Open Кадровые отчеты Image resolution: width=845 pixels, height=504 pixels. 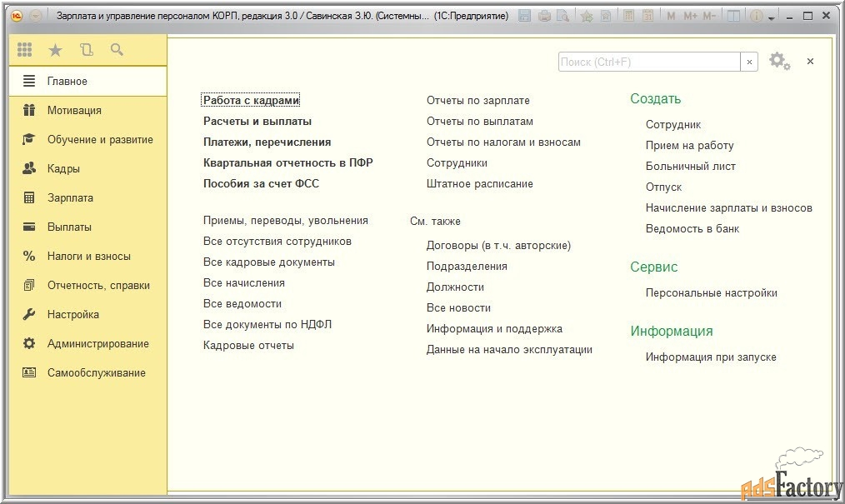[x=248, y=345]
